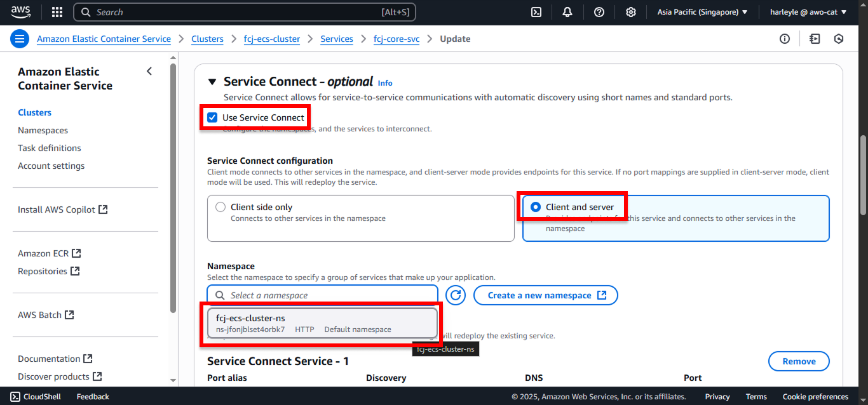This screenshot has width=868, height=405.
Task: Open the notifications bell
Action: coord(567,12)
